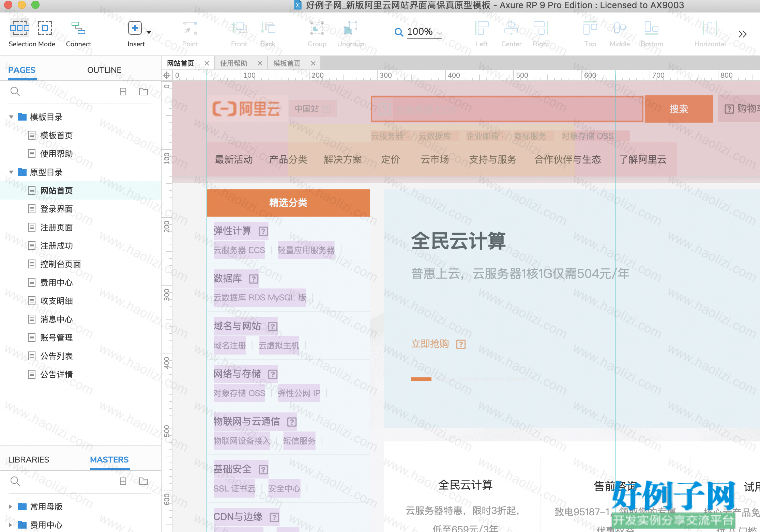Image resolution: width=760 pixels, height=532 pixels.
Task: Click the 立即抢购 link
Action: (x=430, y=344)
